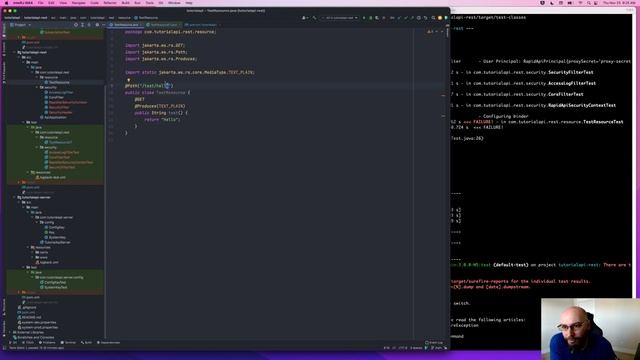Open the Help menu
Screen dimensions: 640x360
point(189,3)
